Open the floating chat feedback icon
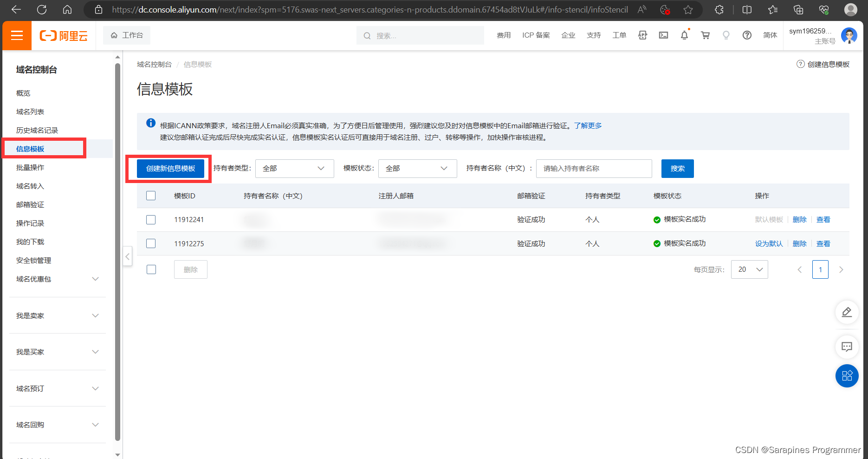Screen dimensions: 868x459 pyautogui.click(x=847, y=347)
